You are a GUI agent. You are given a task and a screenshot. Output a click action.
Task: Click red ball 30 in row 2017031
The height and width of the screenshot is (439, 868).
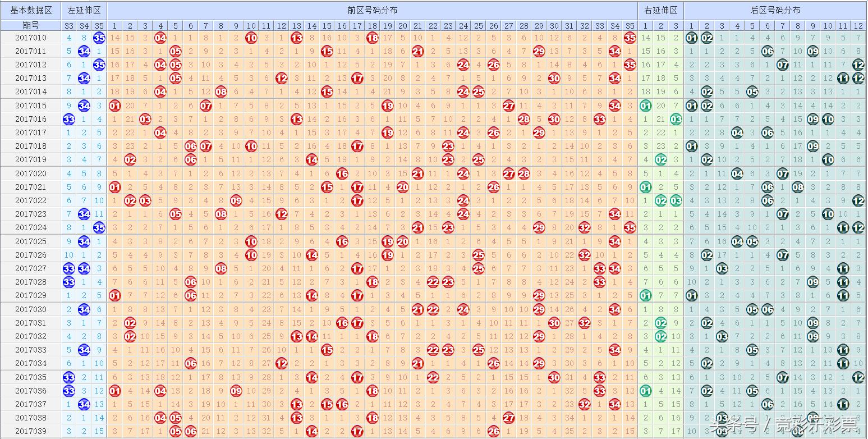554,323
